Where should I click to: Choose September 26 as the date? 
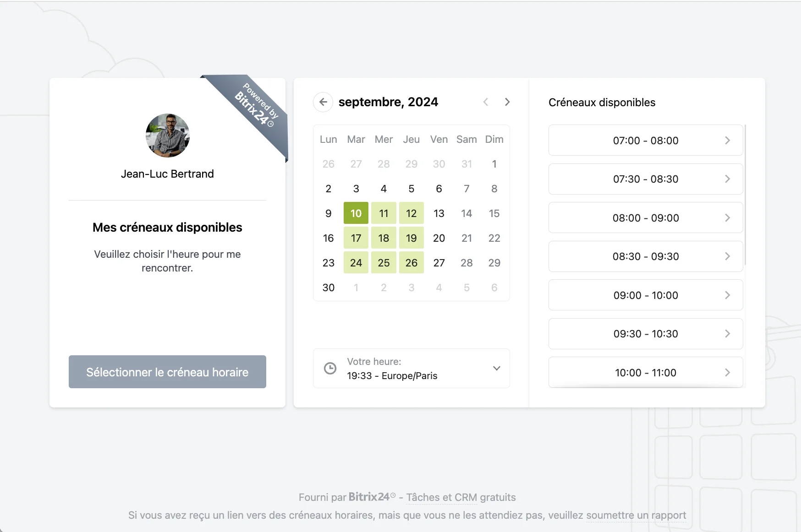pyautogui.click(x=411, y=263)
